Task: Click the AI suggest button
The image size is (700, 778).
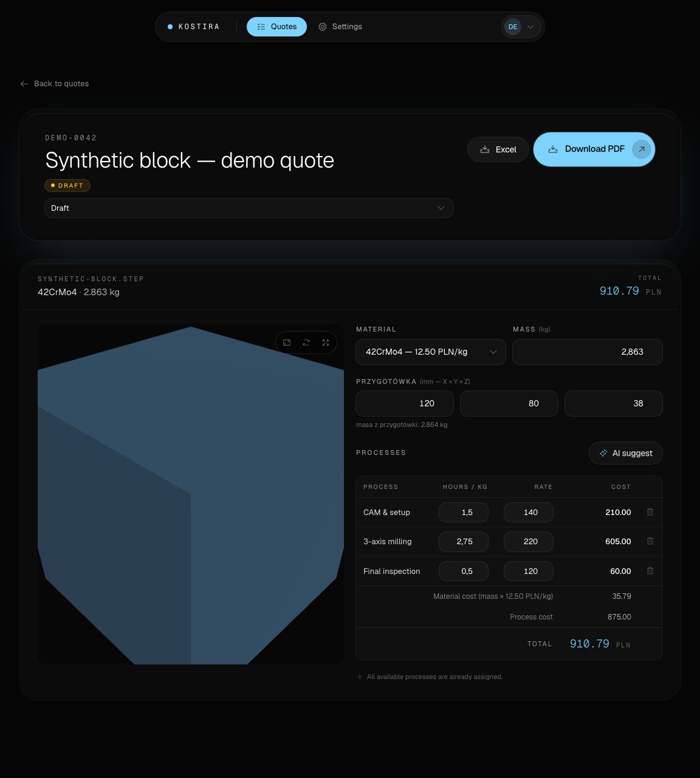Action: coord(626,453)
